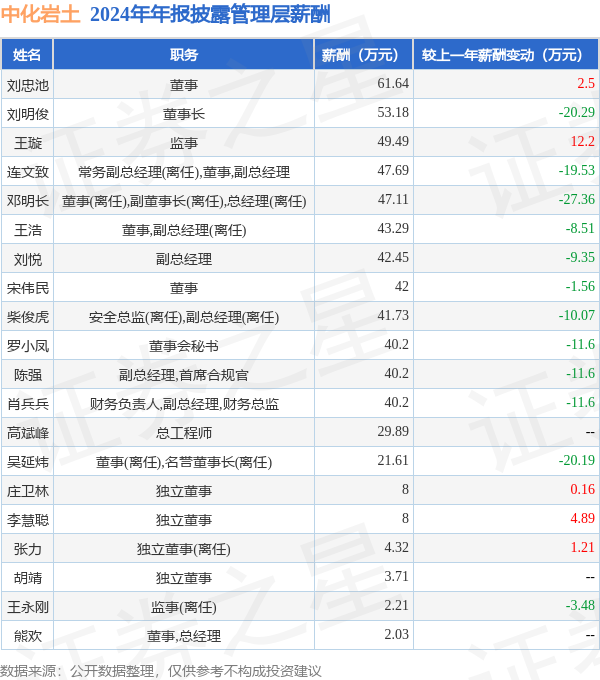This screenshot has width=600, height=680.
Task: Select the name 王浩
Action: [x=28, y=230]
